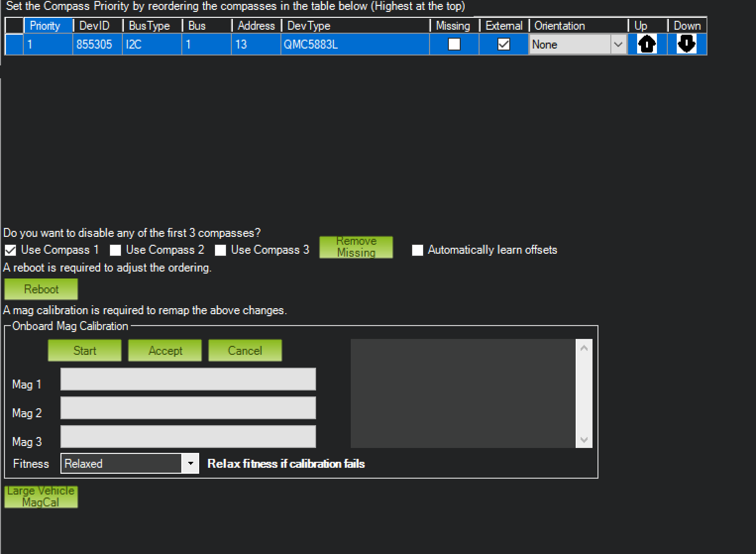The width and height of the screenshot is (756, 554).
Task: Enable Use Compass 3
Action: coord(220,250)
